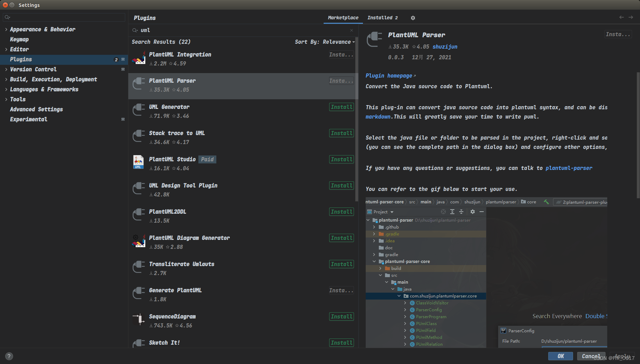Click the Paid tag on PlantUML Studio
640x364 pixels.
coord(207,160)
